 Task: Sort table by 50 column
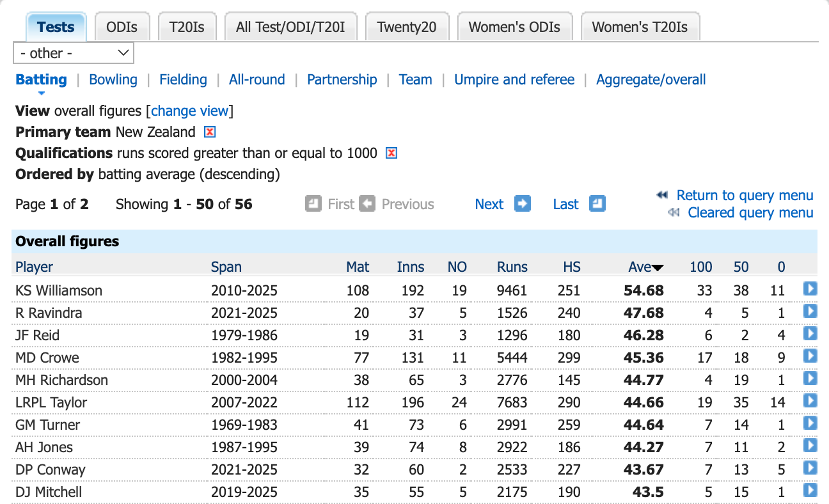click(x=741, y=267)
